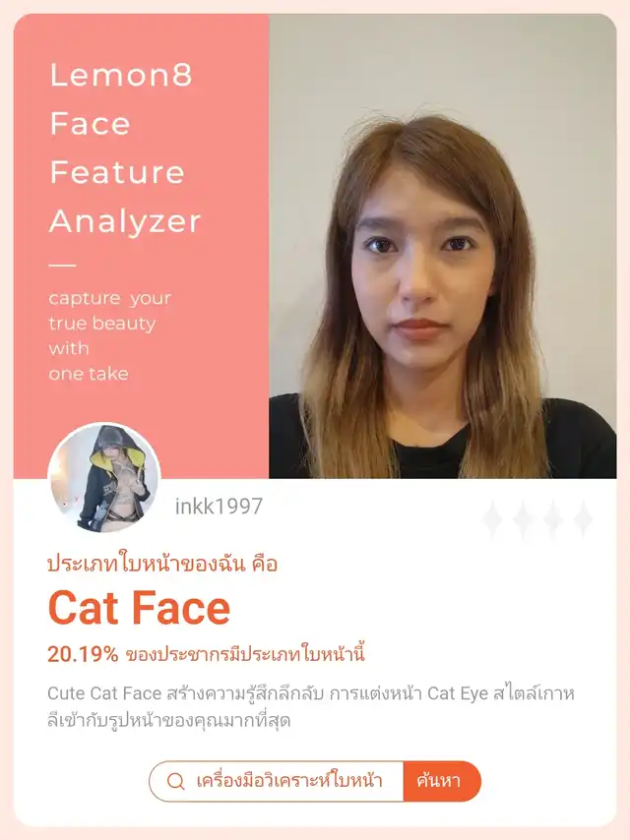Click the magnifier icon in the search bar

(175, 782)
